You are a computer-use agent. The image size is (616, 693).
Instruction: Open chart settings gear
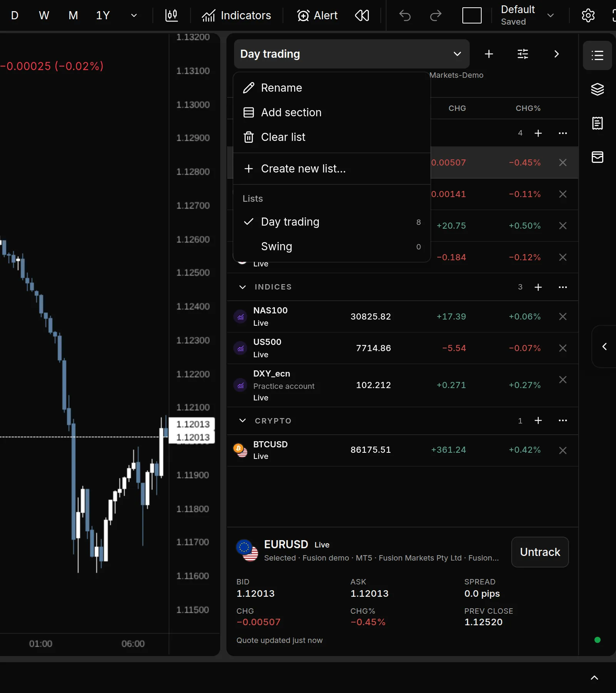(x=588, y=15)
